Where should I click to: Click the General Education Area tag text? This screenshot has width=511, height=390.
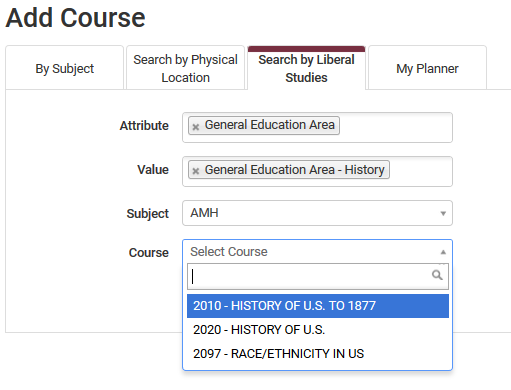click(269, 125)
